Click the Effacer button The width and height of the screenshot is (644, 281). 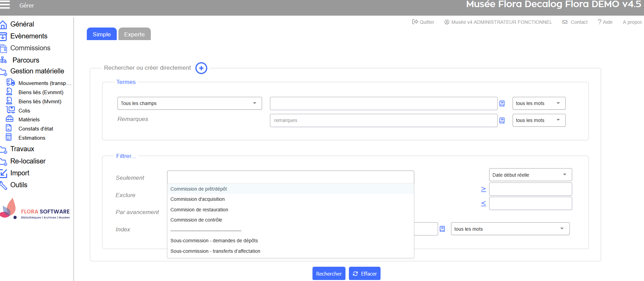[x=364, y=274]
